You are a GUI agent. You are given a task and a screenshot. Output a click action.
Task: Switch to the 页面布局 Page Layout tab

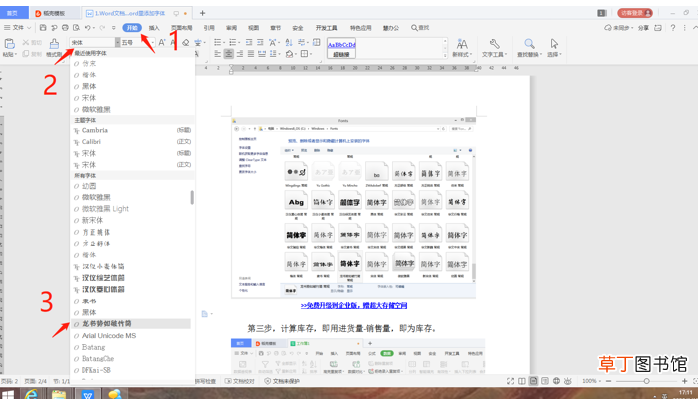point(182,28)
